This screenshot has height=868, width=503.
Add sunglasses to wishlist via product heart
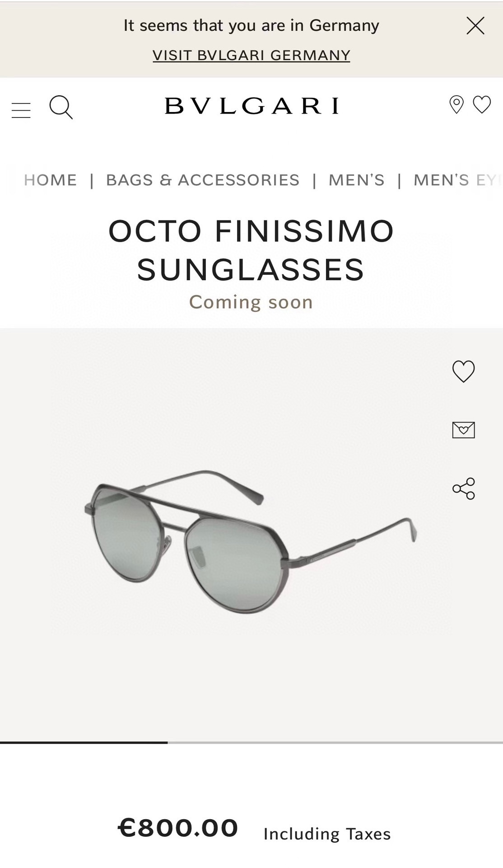pyautogui.click(x=464, y=371)
